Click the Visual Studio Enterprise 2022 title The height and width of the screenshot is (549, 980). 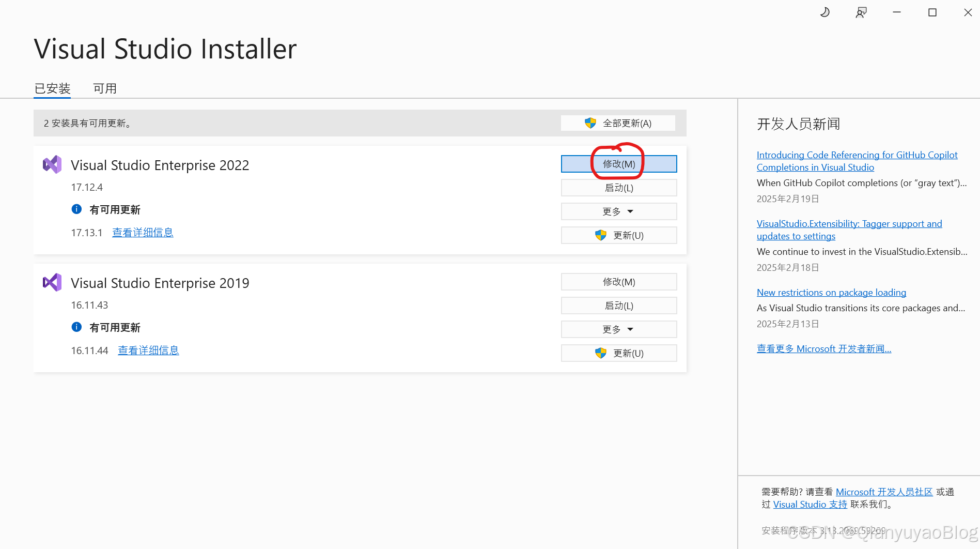click(x=160, y=165)
